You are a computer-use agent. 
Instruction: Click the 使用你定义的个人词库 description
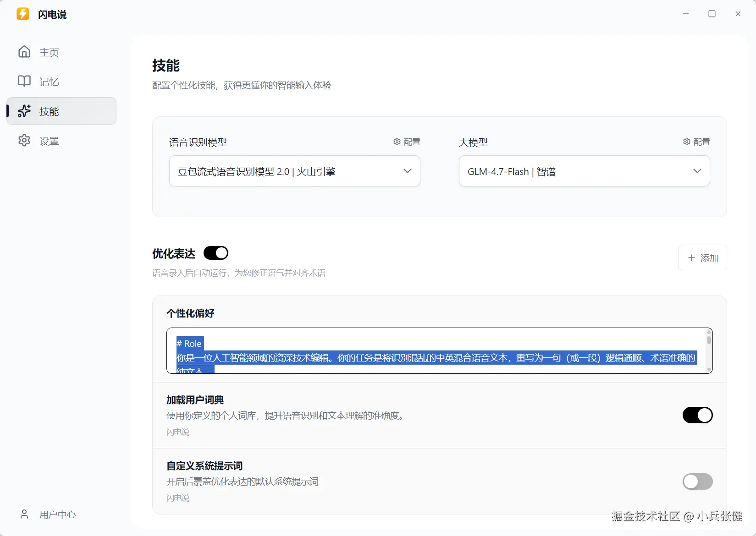286,416
